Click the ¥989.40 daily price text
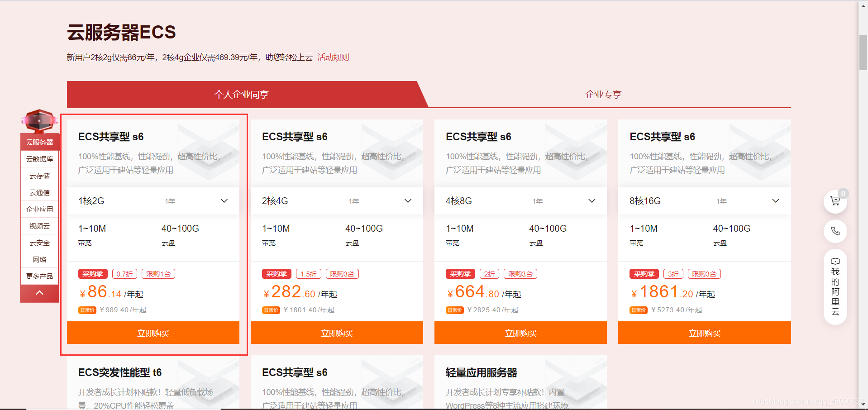 123,310
